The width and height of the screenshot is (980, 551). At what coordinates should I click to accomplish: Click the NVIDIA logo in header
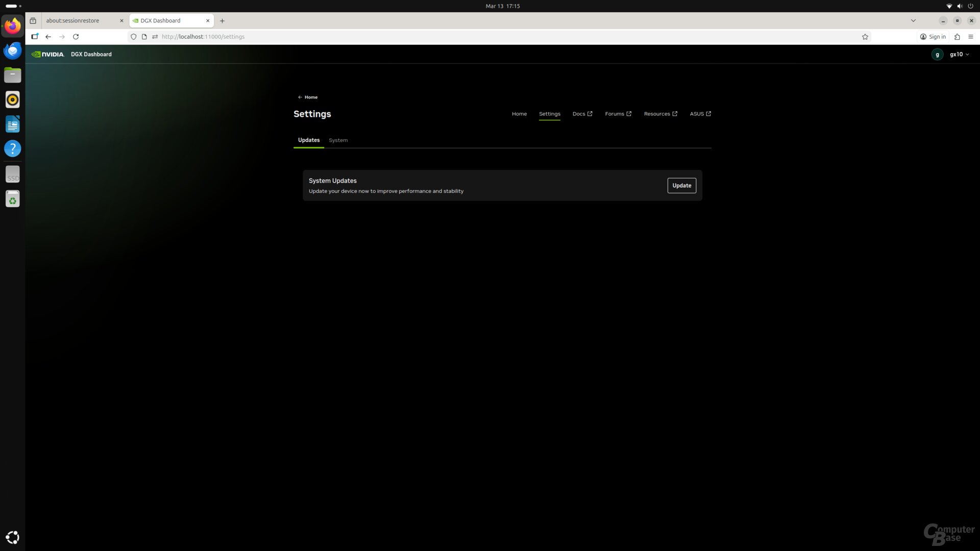click(x=48, y=54)
